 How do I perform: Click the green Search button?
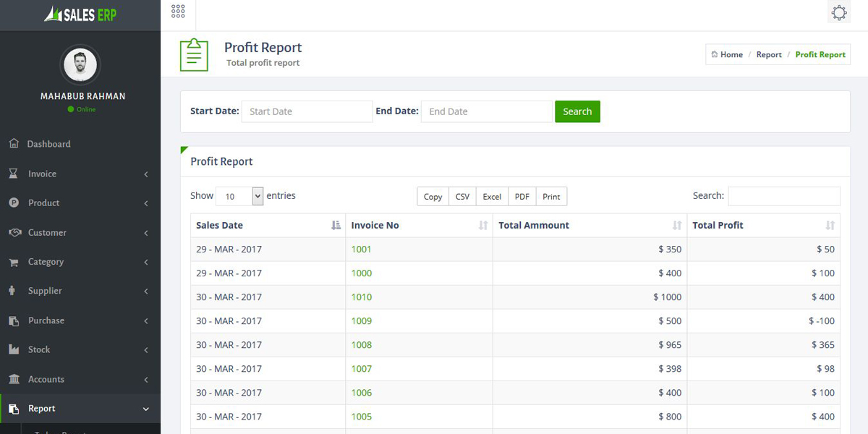coord(577,111)
